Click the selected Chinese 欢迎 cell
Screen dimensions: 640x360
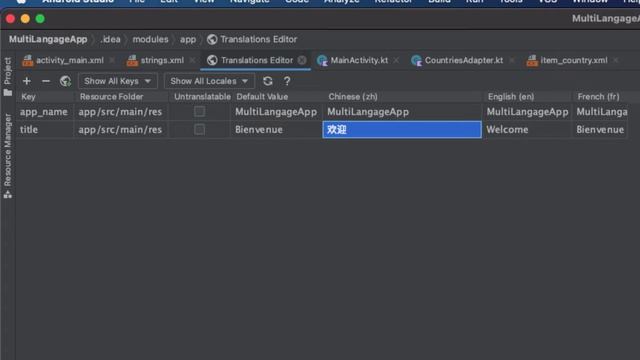pos(402,129)
